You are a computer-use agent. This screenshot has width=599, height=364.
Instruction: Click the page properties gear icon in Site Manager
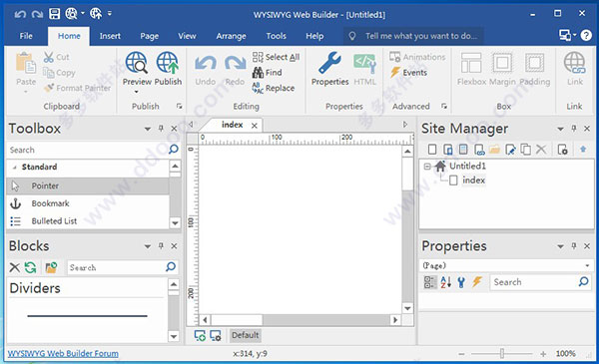[562, 150]
